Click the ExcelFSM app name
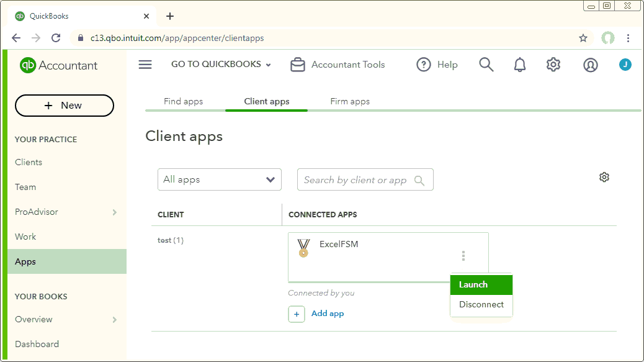 click(x=339, y=244)
